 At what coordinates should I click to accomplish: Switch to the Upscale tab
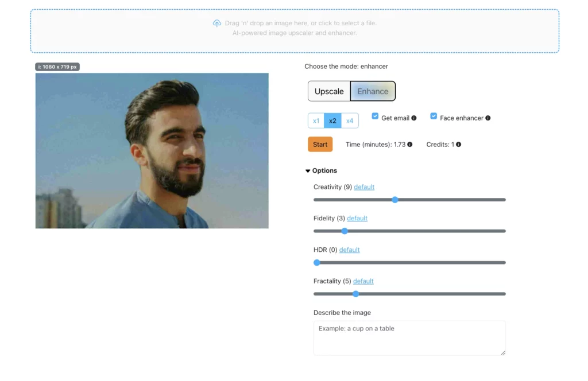click(x=329, y=91)
